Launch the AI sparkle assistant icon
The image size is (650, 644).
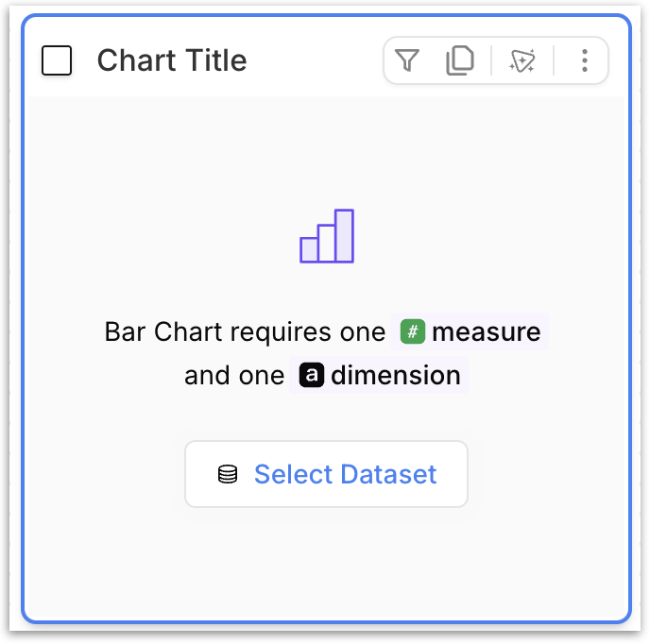point(522,61)
